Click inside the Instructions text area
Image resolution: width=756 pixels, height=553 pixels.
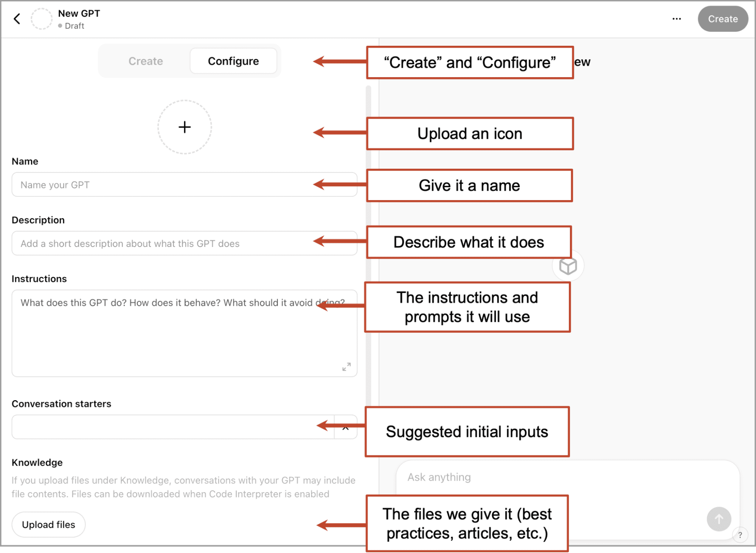[170, 329]
